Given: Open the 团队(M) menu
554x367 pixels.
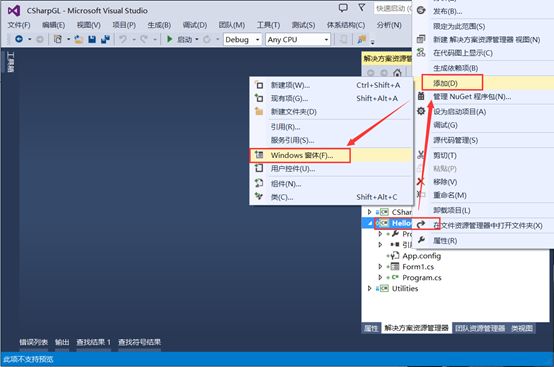Looking at the screenshot, I should pos(232,25).
